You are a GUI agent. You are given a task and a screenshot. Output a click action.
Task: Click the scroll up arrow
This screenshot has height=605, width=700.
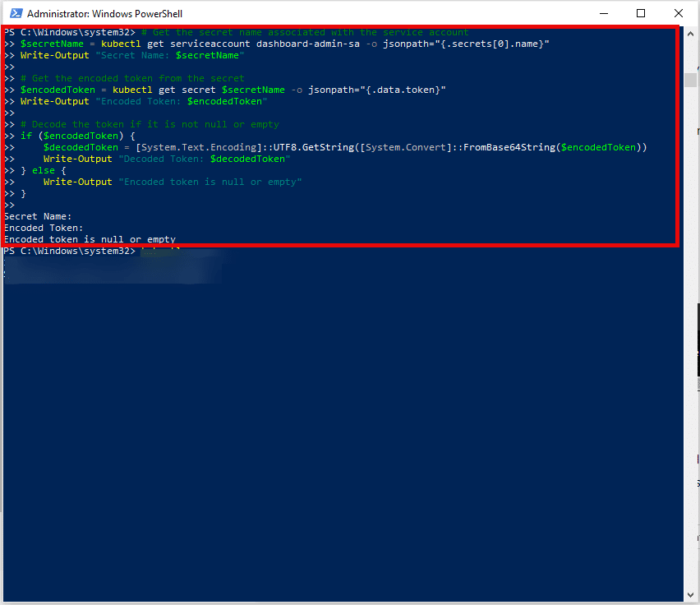(690, 34)
